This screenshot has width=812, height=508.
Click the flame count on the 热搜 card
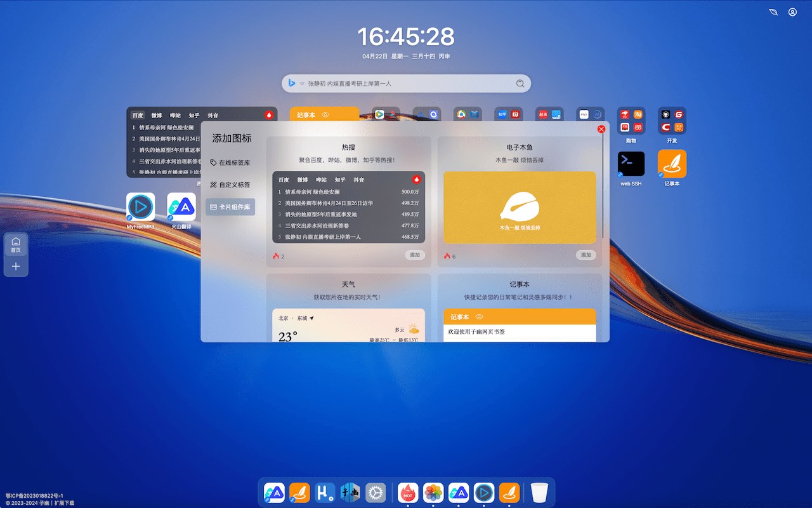click(278, 257)
